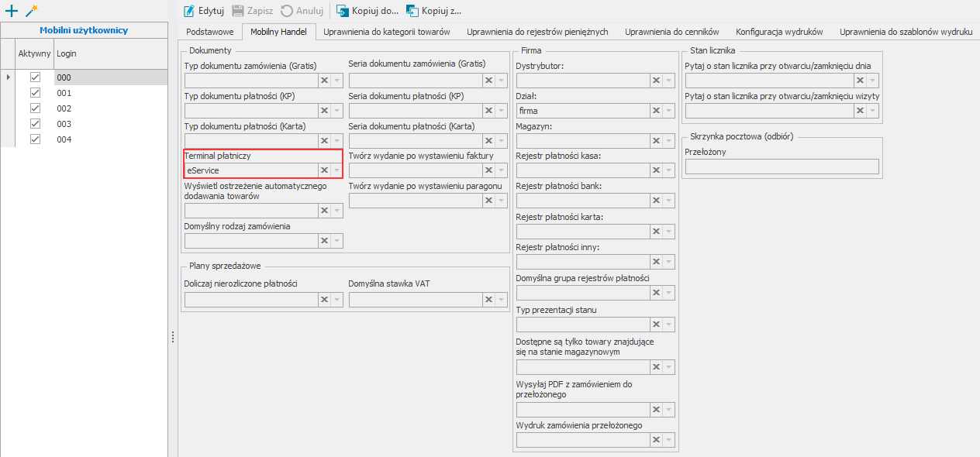
Task: Clear the Dział field with X icon
Action: pos(656,111)
